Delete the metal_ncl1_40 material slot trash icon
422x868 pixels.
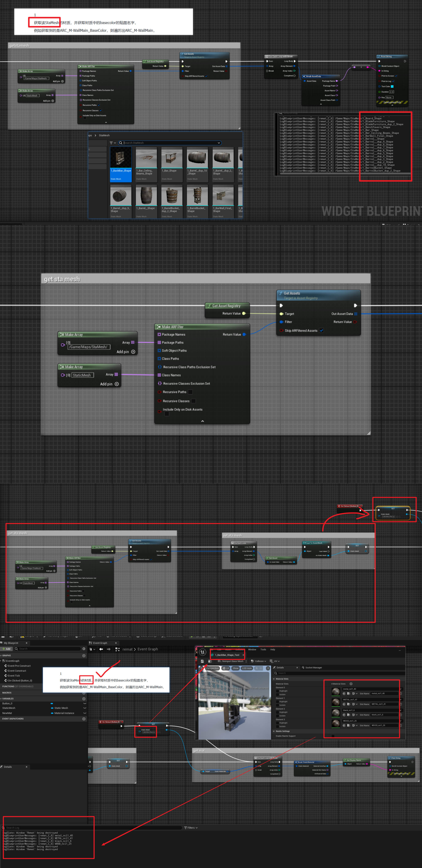tap(401, 693)
